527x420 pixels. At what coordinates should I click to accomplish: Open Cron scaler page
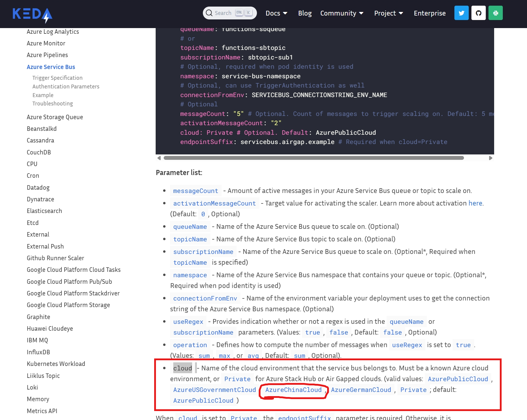pos(33,176)
